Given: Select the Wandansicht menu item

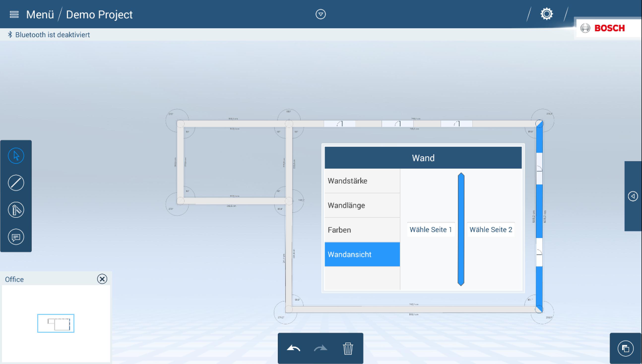Looking at the screenshot, I should (x=362, y=254).
